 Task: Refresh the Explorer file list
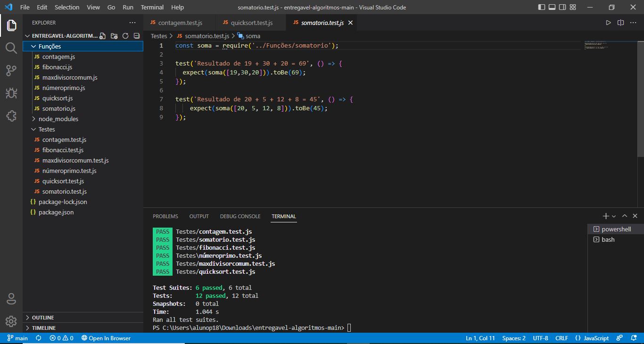125,35
